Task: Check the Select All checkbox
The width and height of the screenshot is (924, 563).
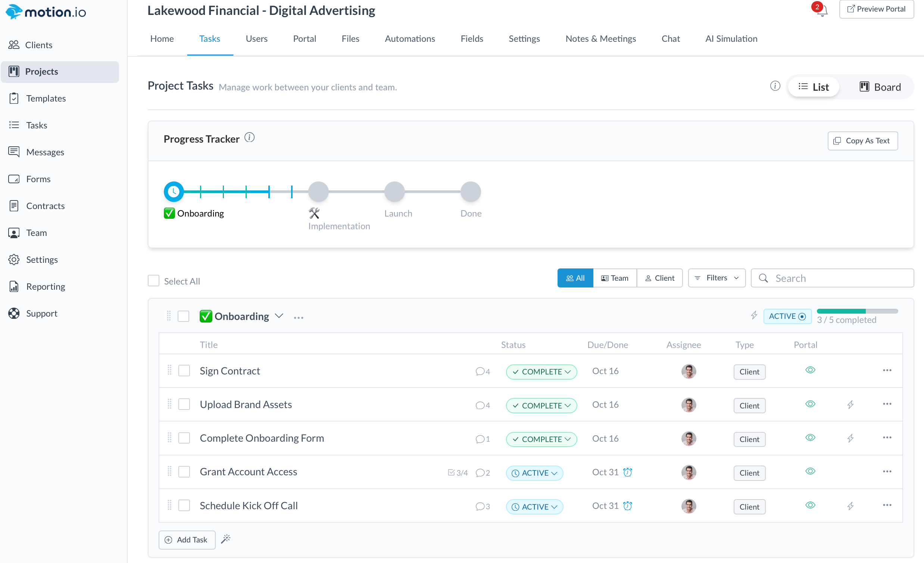Action: [x=154, y=281]
